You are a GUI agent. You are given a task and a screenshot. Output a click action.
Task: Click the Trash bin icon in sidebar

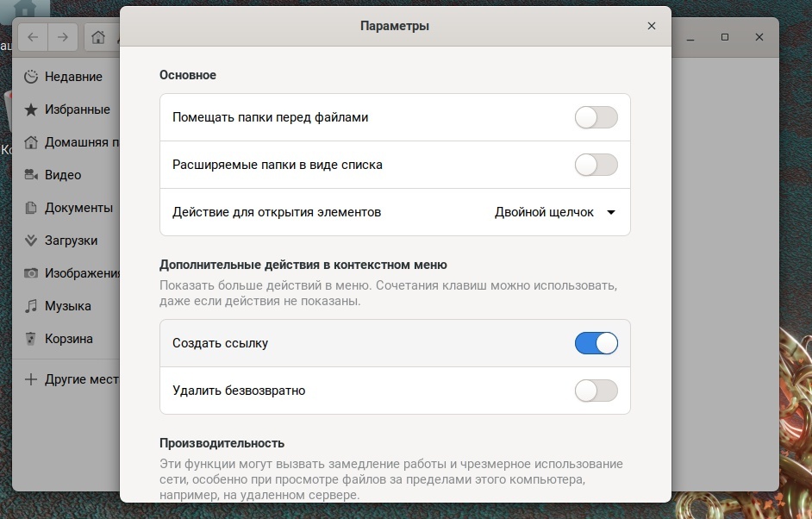(x=31, y=339)
